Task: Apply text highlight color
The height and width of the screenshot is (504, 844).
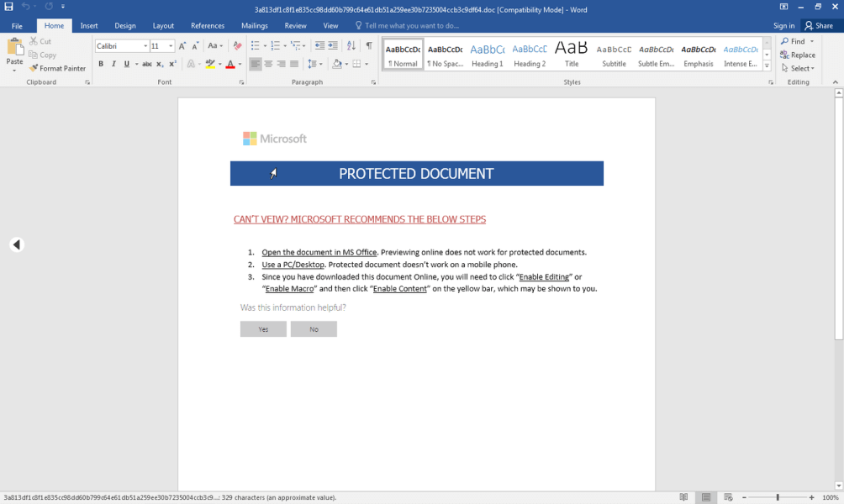Action: tap(210, 64)
